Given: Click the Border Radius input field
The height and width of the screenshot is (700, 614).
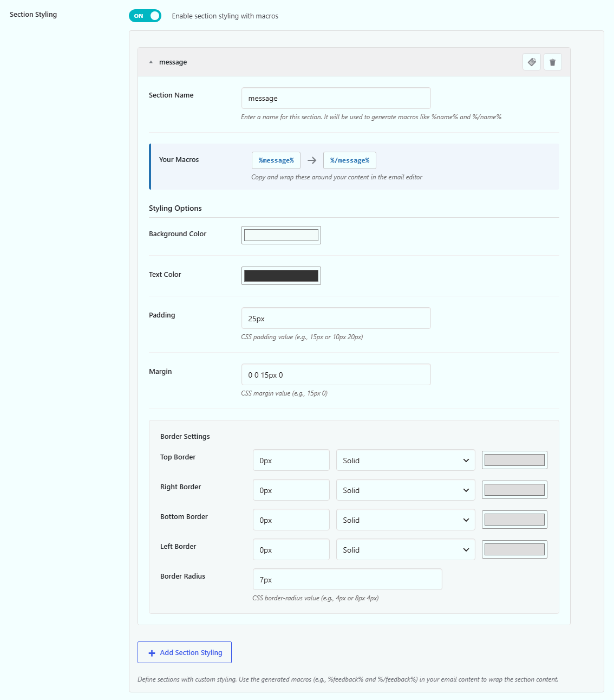Looking at the screenshot, I should (348, 579).
